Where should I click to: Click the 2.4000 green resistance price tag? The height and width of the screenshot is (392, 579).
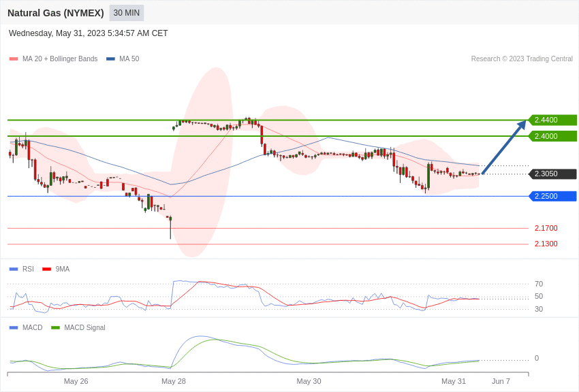552,136
